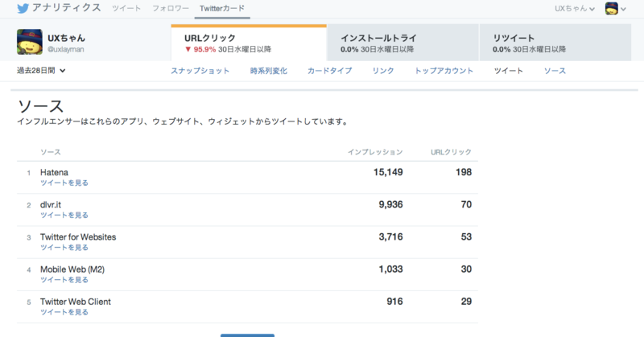Click the Hatena source name
This screenshot has width=644, height=337.
point(54,172)
